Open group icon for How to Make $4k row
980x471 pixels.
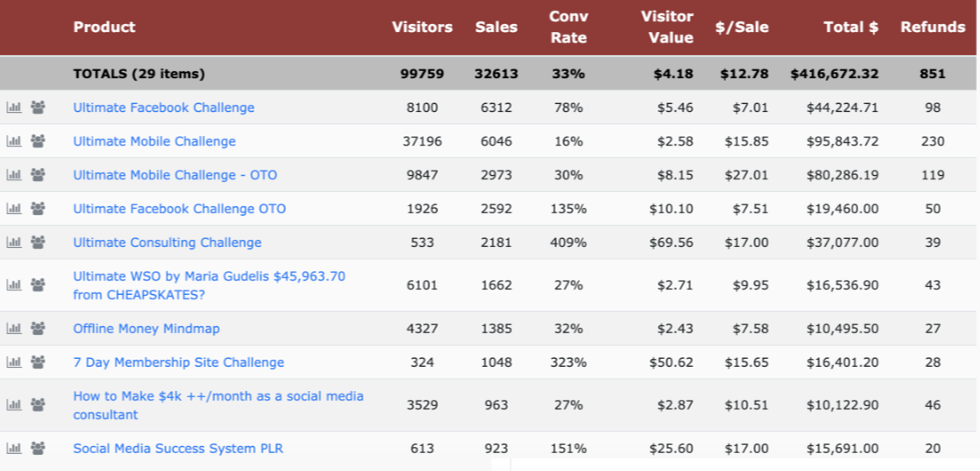[x=38, y=405]
